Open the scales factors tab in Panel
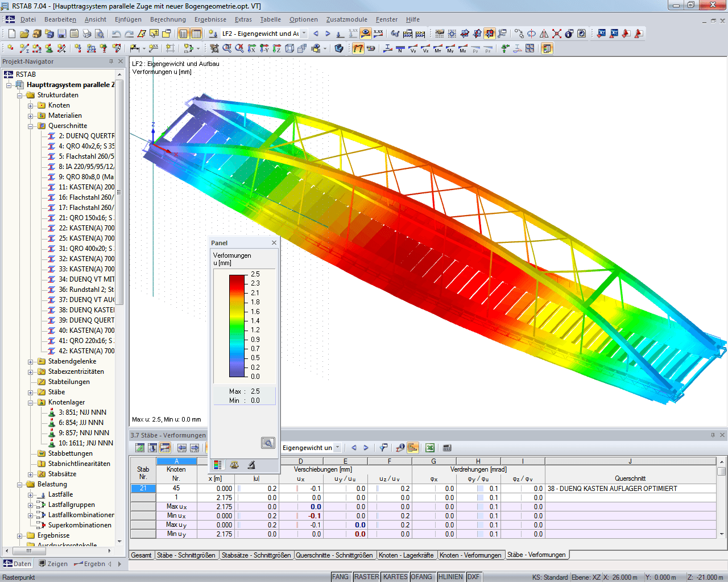This screenshot has height=582, width=728. click(234, 465)
